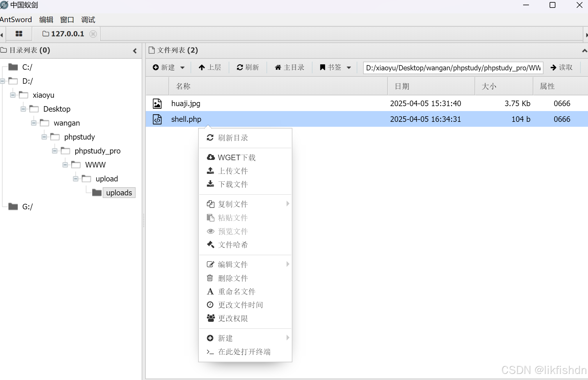Click the file path input field

tap(453, 68)
